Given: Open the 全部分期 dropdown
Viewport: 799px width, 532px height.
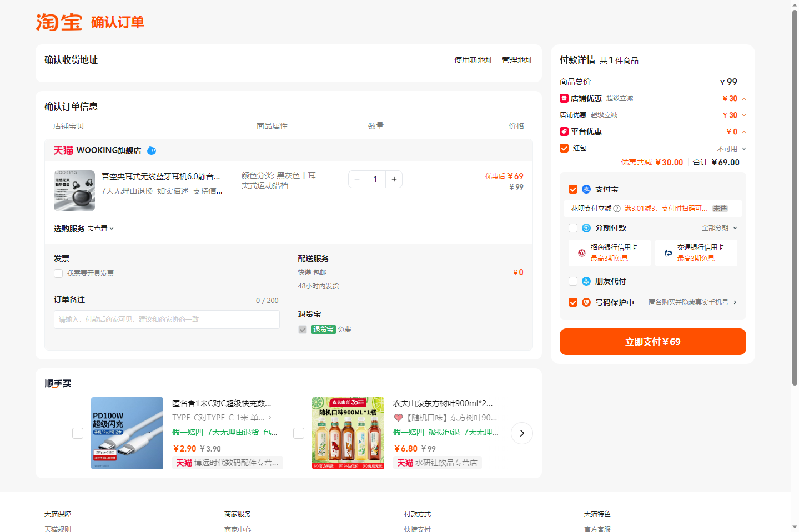Looking at the screenshot, I should pos(720,228).
